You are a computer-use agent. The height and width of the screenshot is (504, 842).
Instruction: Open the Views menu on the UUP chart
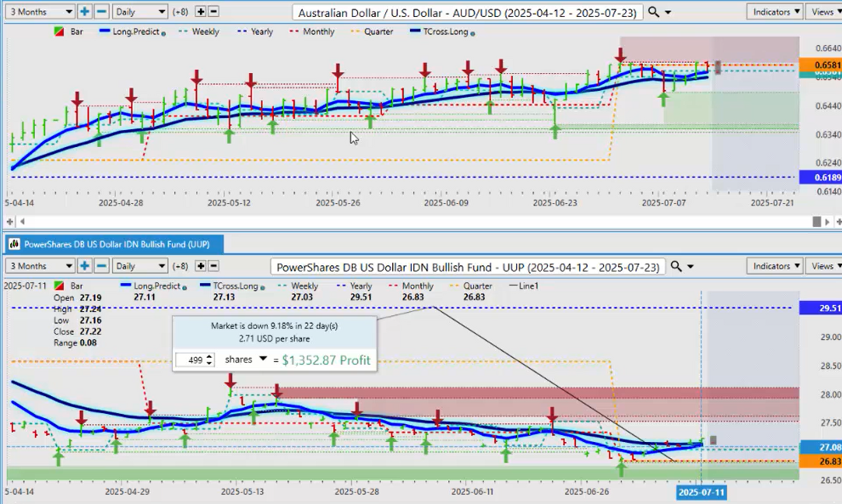point(823,266)
